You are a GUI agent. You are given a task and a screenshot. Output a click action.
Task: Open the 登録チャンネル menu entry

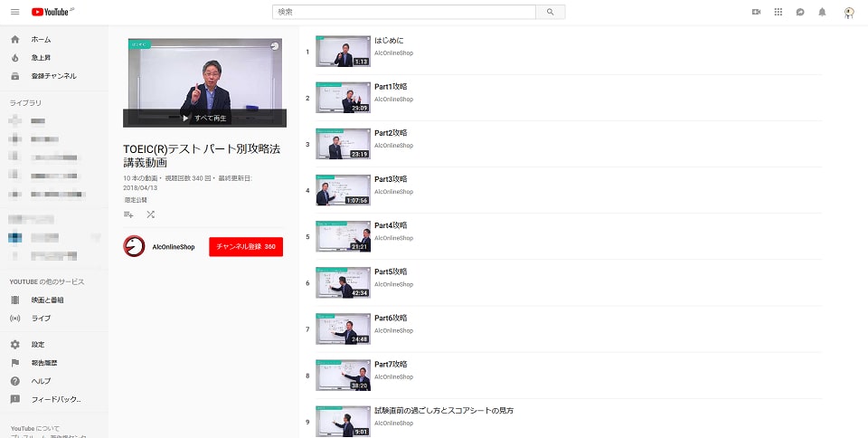[x=53, y=76]
